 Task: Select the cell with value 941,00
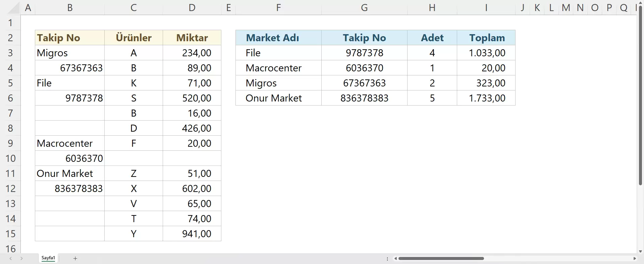[x=192, y=234]
